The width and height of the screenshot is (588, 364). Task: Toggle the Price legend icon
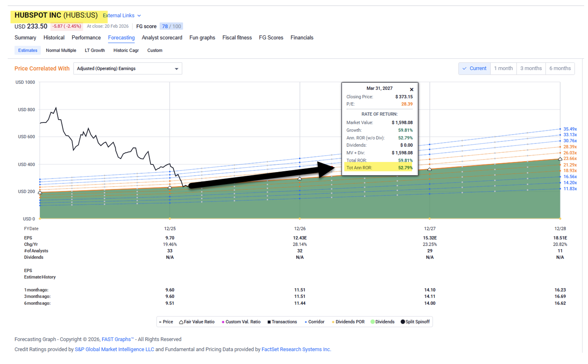[x=160, y=322]
